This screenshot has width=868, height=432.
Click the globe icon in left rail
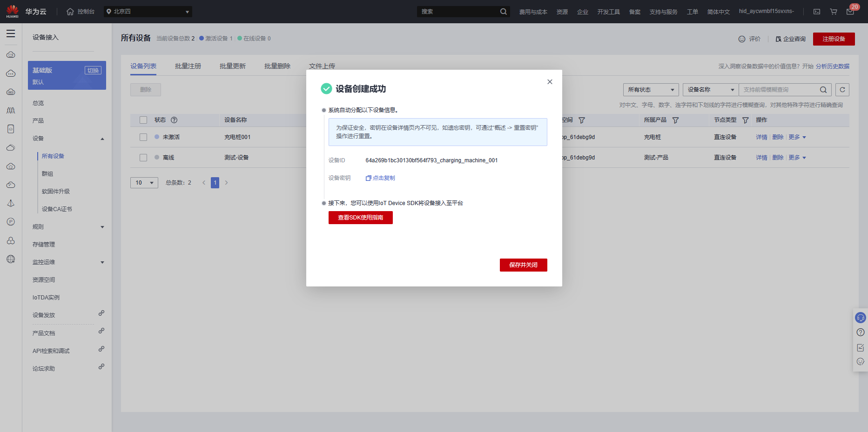click(11, 259)
